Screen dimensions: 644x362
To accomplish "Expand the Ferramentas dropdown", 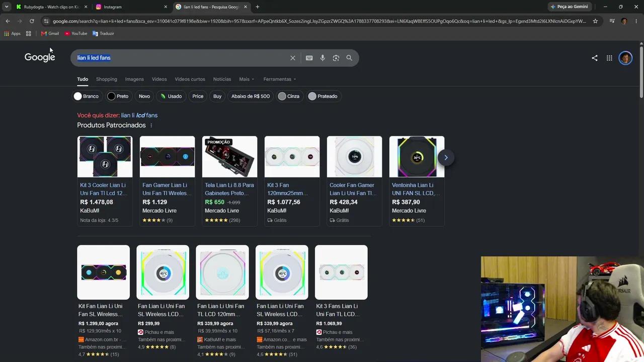I will (x=280, y=79).
